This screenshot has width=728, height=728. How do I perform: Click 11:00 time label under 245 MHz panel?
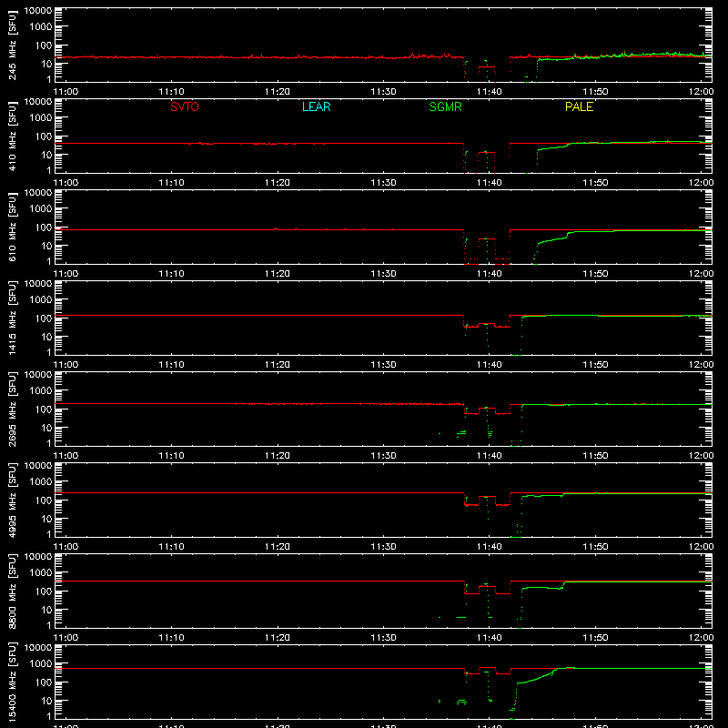[66, 92]
